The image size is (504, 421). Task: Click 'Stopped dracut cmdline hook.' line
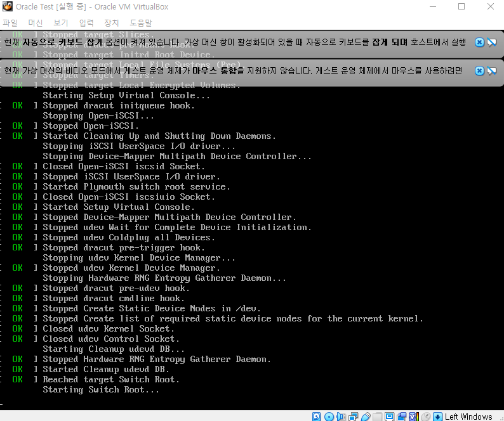click(114, 299)
